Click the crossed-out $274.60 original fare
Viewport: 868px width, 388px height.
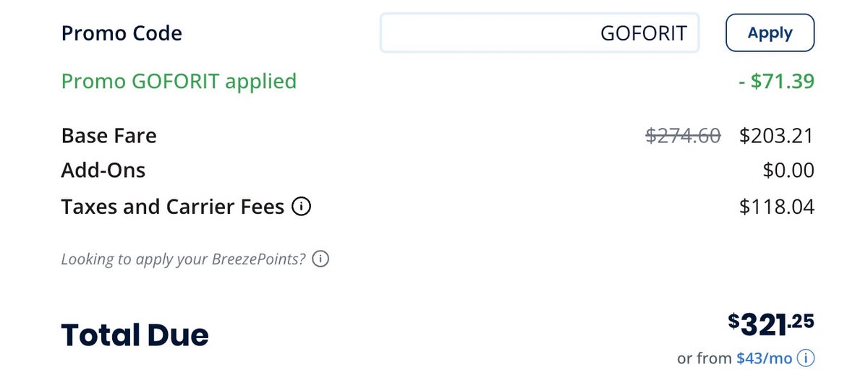[683, 136]
